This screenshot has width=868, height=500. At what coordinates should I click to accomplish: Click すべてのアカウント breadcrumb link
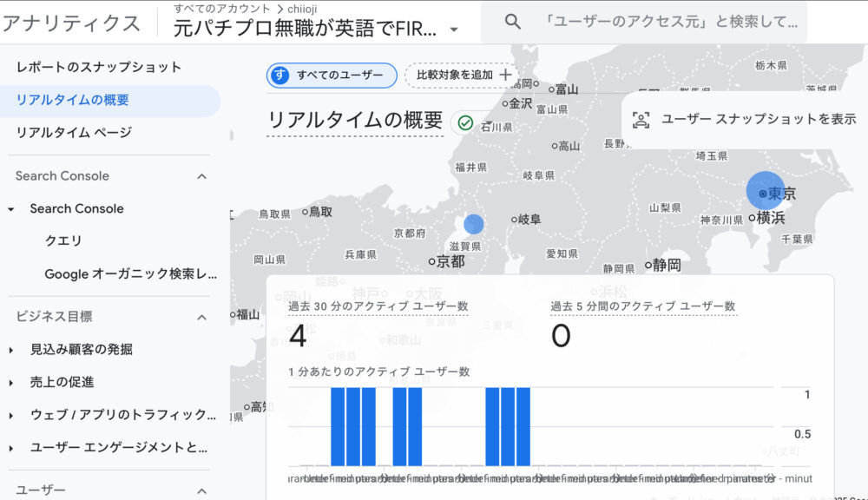coord(222,9)
